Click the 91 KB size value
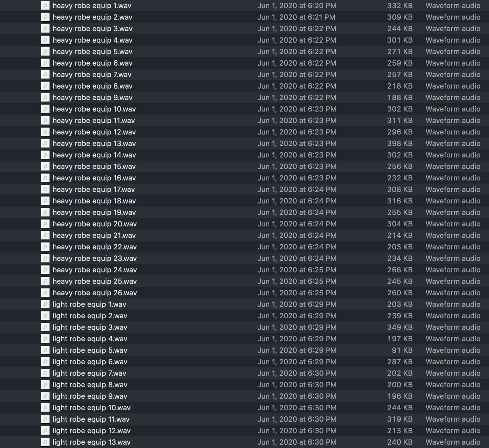Image resolution: width=489 pixels, height=448 pixels. coord(402,350)
